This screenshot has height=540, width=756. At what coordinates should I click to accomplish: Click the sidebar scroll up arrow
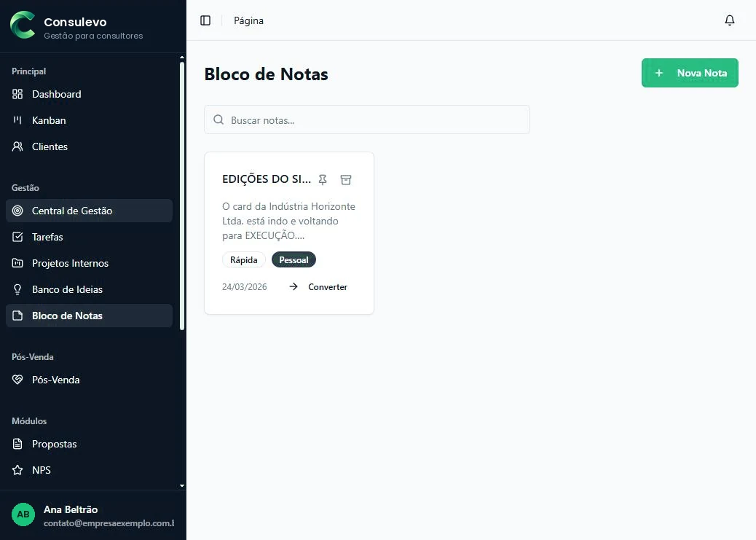(182, 58)
